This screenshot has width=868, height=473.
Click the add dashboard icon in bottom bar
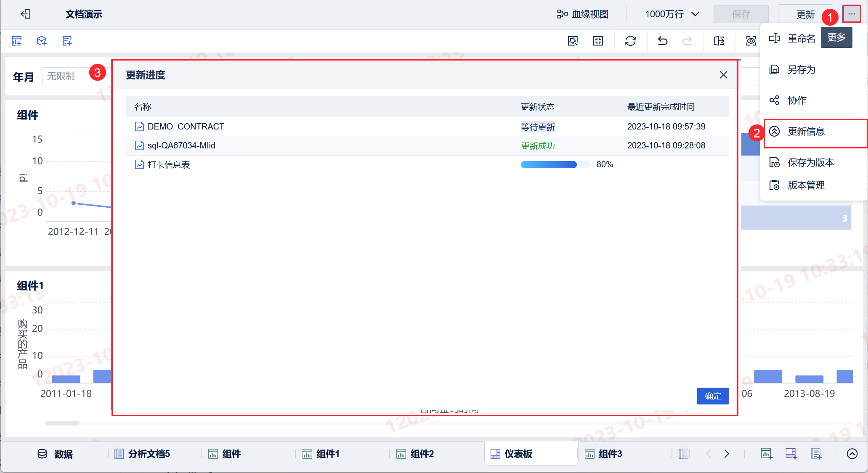coord(791,454)
